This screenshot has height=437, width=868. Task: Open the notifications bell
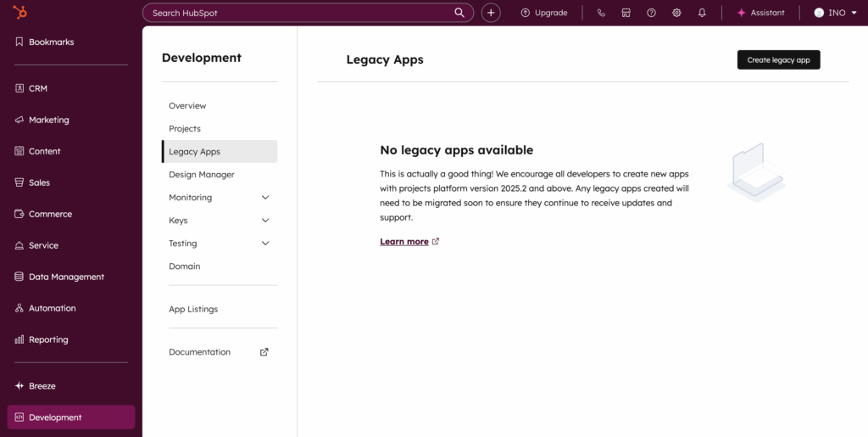[x=702, y=13]
